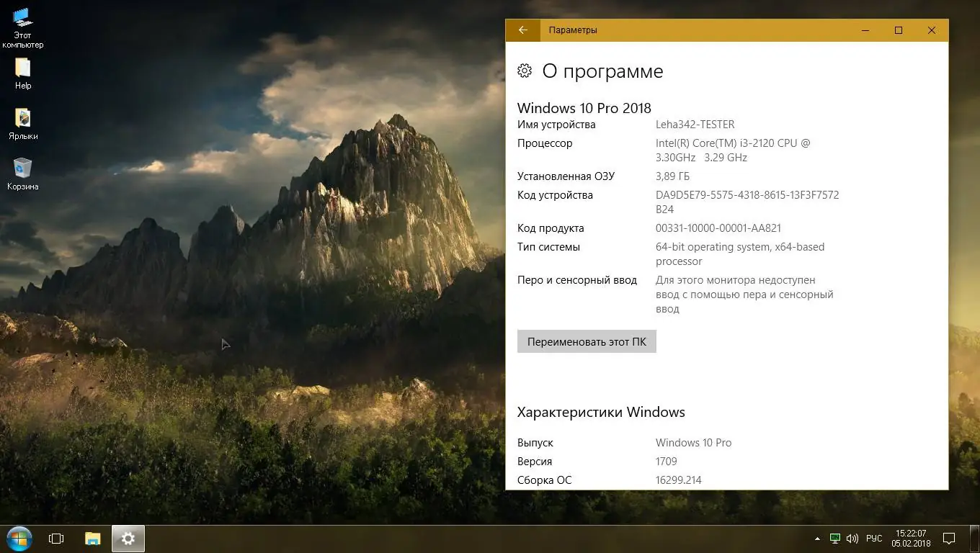The height and width of the screenshot is (553, 980).
Task: Click the "Имя устройства" label
Action: [x=556, y=125]
